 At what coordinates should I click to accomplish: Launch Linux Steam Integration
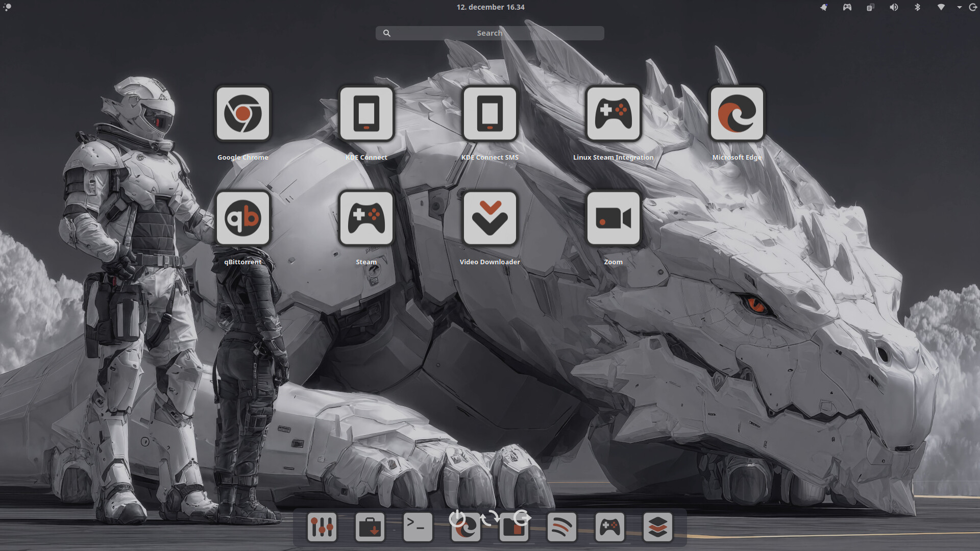click(x=614, y=114)
